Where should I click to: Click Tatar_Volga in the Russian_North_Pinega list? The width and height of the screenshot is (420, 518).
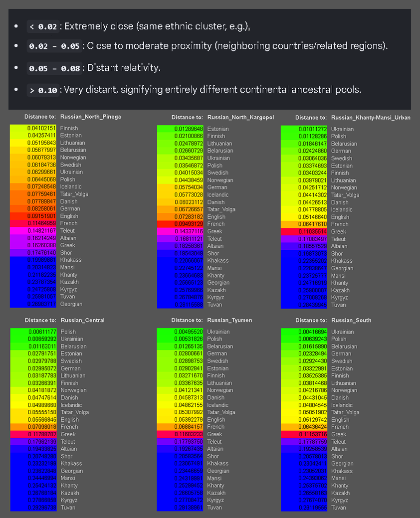pyautogui.click(x=74, y=194)
